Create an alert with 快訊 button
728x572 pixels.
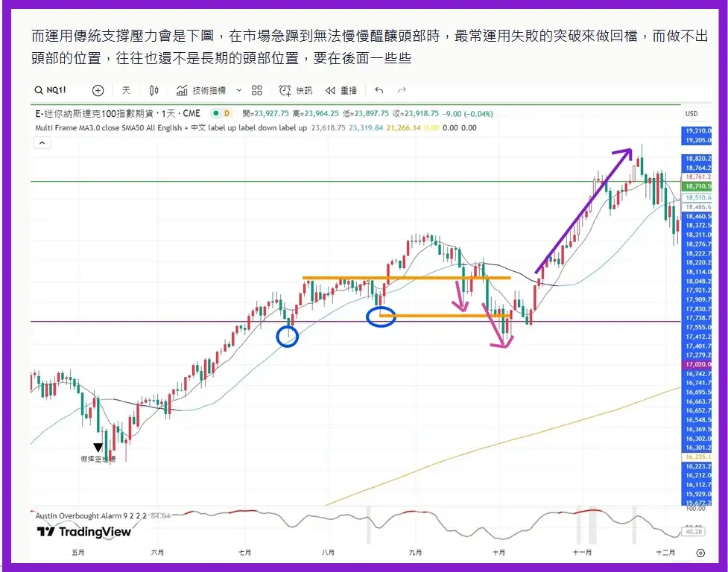click(x=296, y=90)
